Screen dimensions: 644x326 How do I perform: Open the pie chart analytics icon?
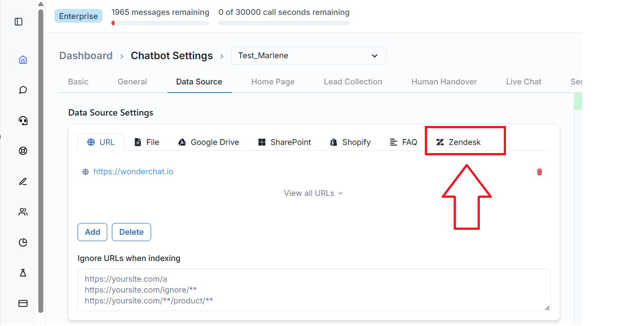click(x=23, y=242)
